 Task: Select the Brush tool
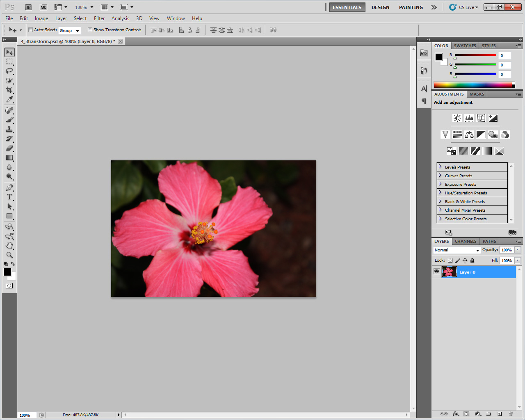click(9, 120)
